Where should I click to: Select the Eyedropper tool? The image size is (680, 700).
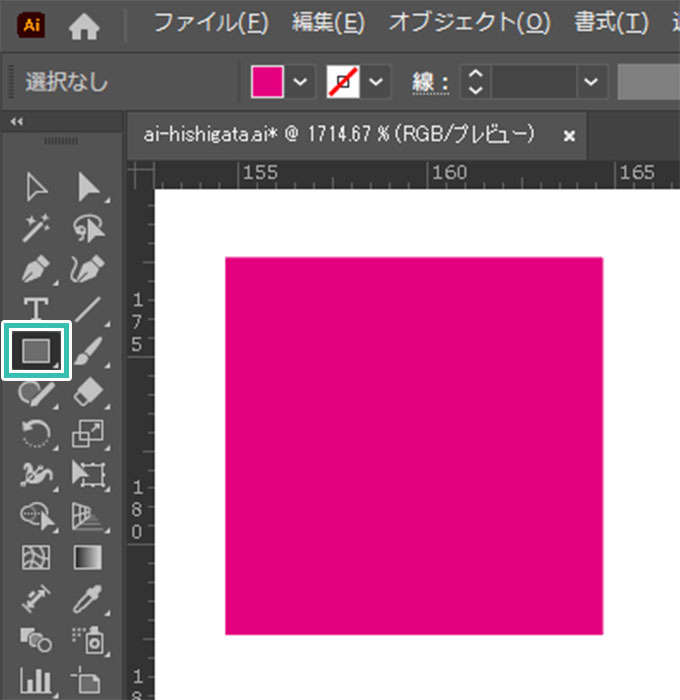(88, 597)
